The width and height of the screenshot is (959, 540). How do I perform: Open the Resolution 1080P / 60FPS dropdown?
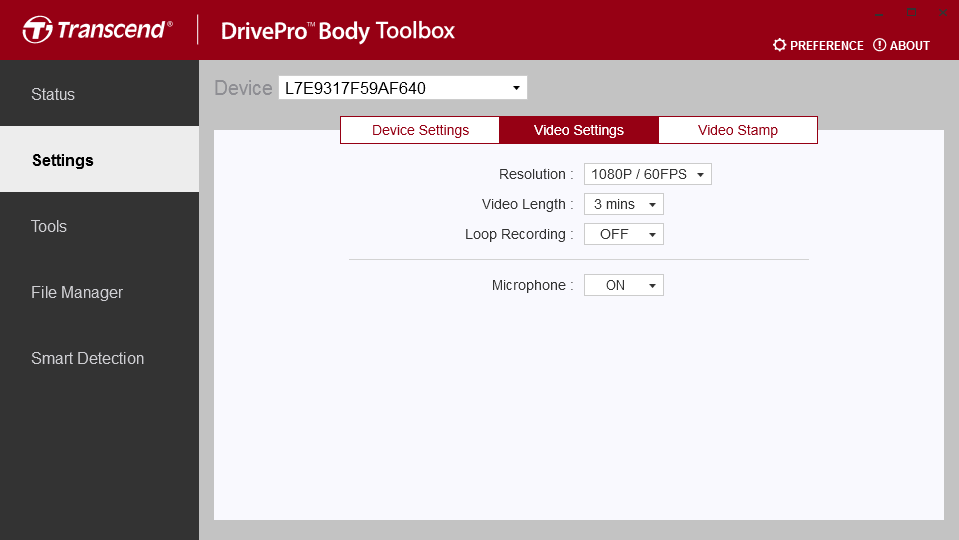648,174
